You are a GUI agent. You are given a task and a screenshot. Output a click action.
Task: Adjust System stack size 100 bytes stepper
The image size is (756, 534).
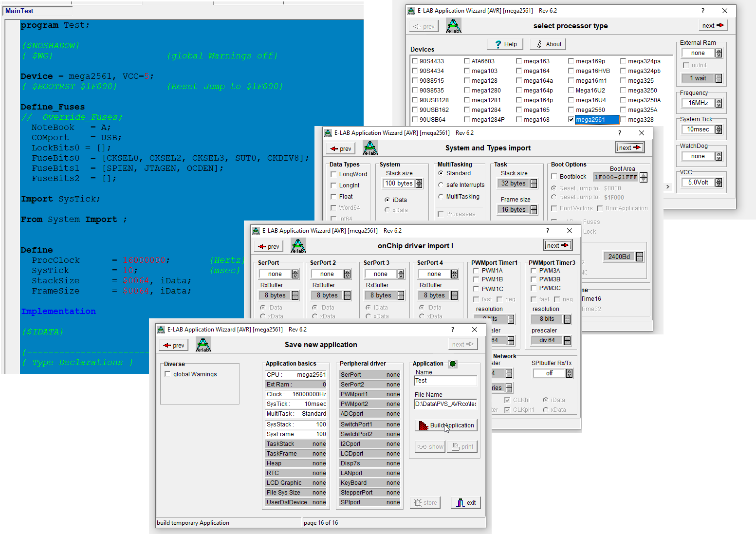click(419, 184)
